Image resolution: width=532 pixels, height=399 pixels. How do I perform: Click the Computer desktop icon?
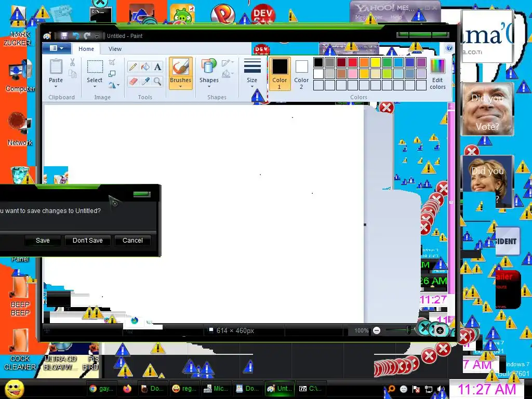click(x=20, y=76)
